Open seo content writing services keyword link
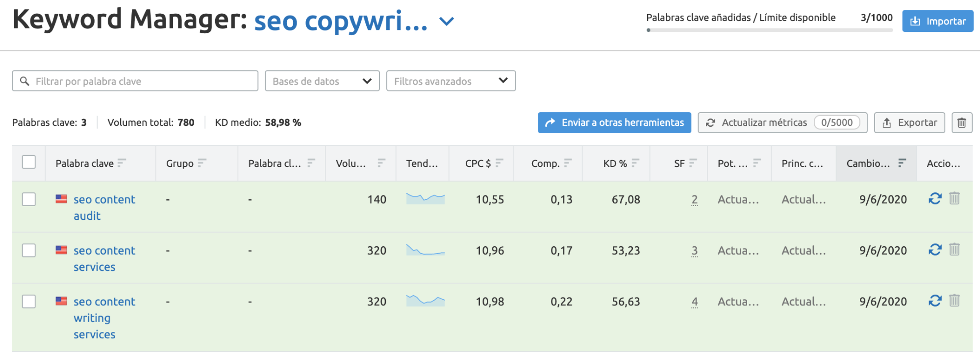Image resolution: width=980 pixels, height=353 pixels. (x=104, y=318)
